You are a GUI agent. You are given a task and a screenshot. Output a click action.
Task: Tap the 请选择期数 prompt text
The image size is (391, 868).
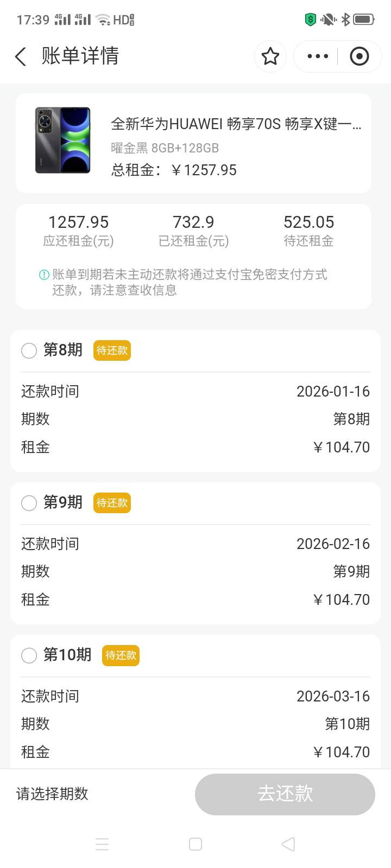click(x=52, y=794)
